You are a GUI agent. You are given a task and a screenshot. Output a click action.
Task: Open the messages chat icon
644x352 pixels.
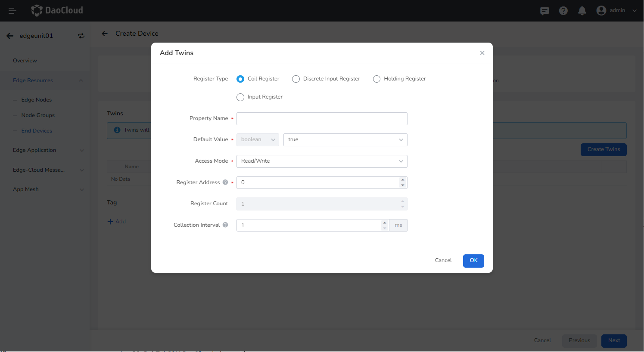point(544,11)
